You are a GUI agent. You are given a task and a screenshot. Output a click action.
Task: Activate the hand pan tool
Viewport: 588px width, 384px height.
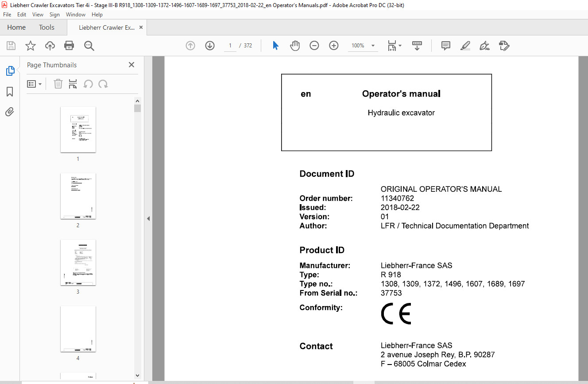(x=295, y=46)
